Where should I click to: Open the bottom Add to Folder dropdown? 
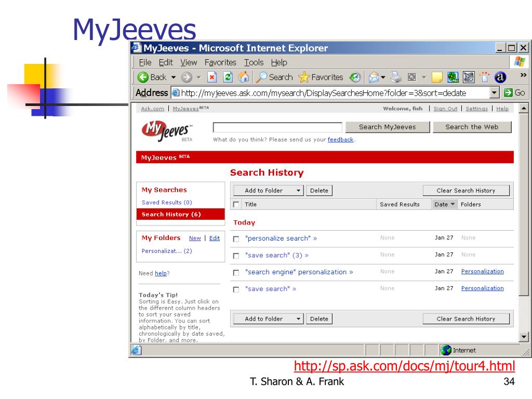point(269,318)
